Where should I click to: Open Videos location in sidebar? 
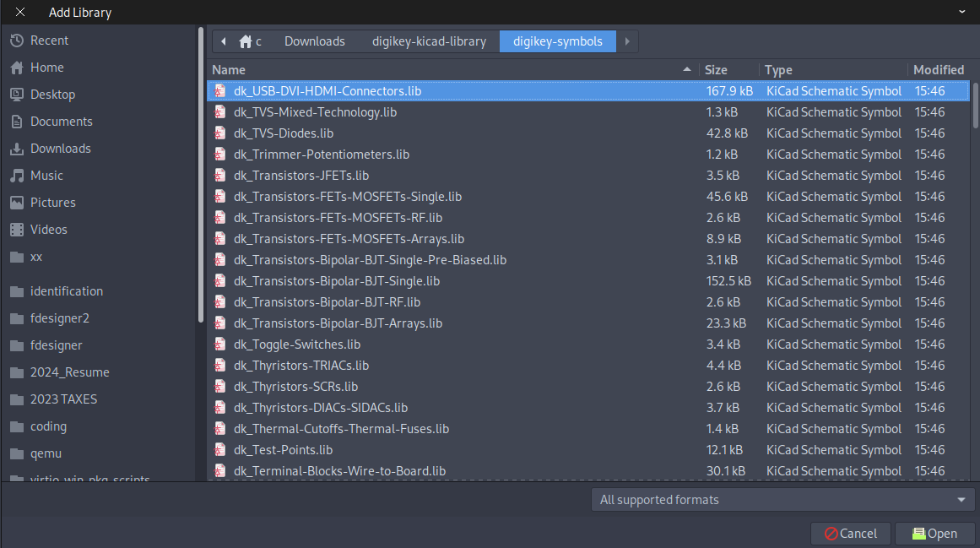49,230
